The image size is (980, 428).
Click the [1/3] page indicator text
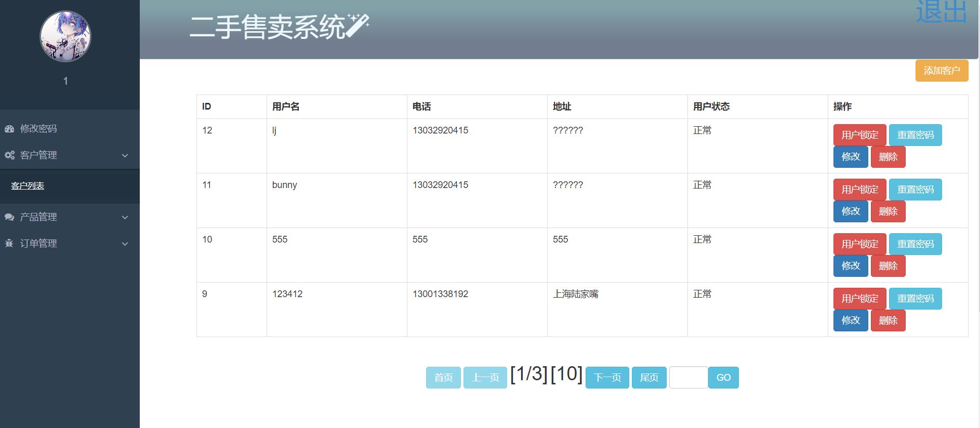[x=528, y=374]
